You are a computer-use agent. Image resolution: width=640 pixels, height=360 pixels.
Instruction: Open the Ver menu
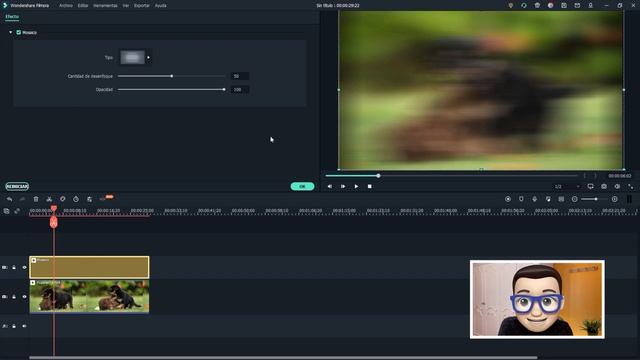point(126,6)
